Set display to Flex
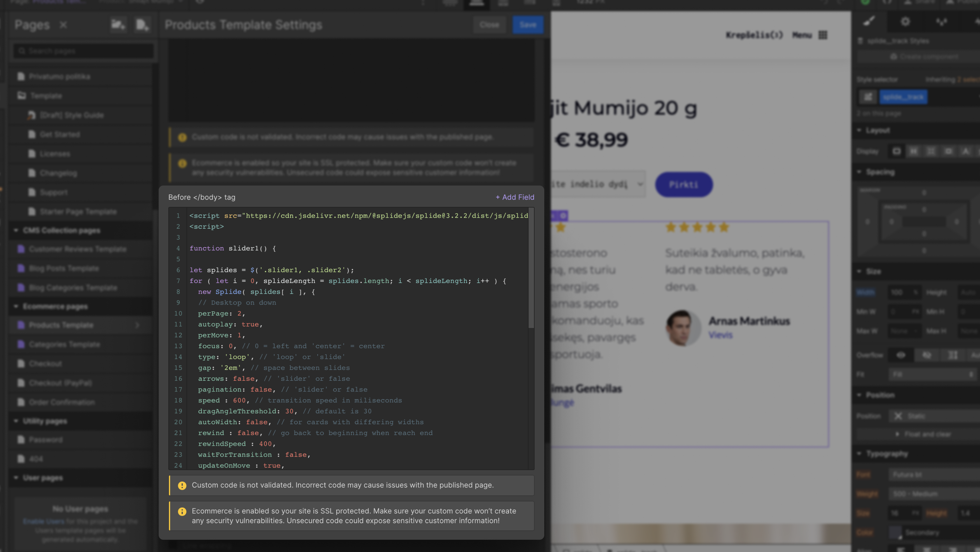980x552 pixels. point(914,151)
